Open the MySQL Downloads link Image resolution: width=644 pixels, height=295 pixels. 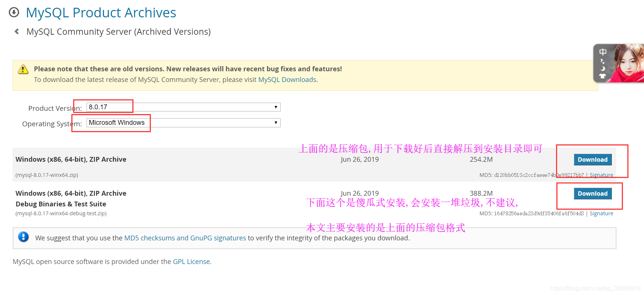pos(287,80)
